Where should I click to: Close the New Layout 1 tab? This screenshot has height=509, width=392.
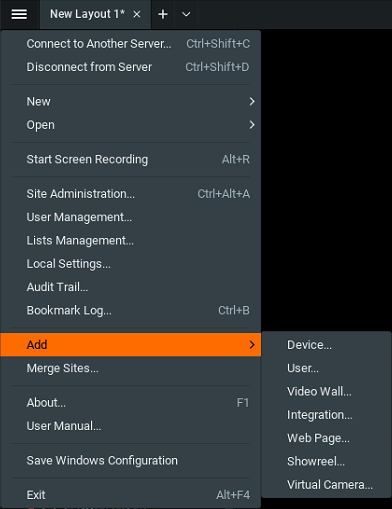(137, 14)
